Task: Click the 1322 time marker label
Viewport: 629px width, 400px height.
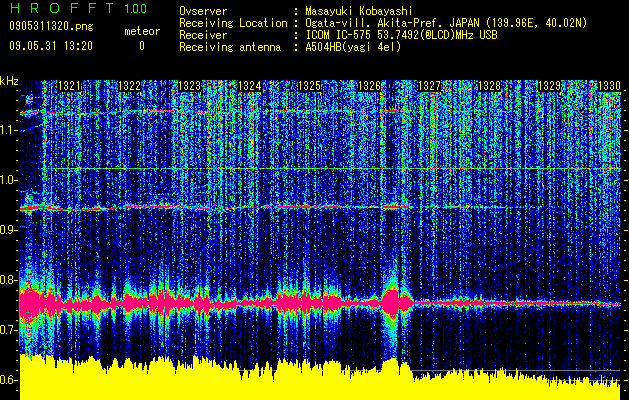Action: tap(130, 86)
